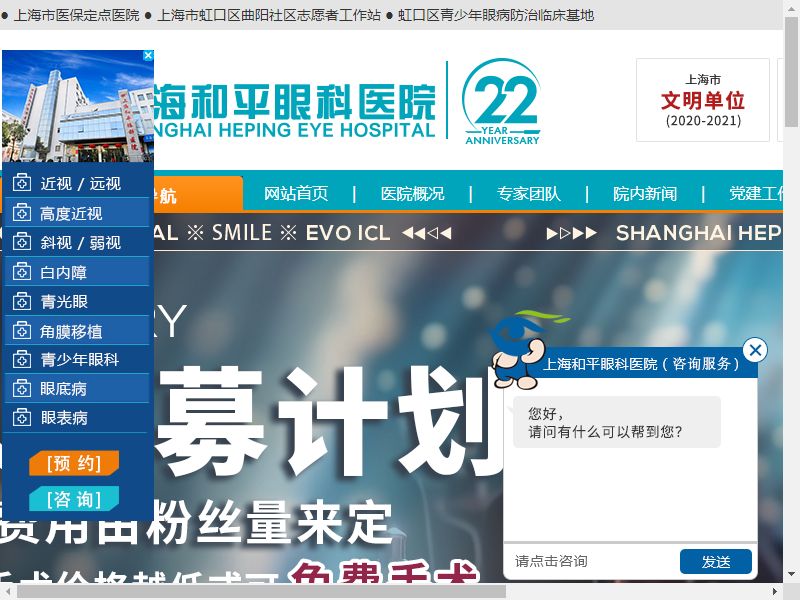Image resolution: width=800 pixels, height=600 pixels.
Task: Click the medical icon beside 眼底病
Action: [x=21, y=388]
